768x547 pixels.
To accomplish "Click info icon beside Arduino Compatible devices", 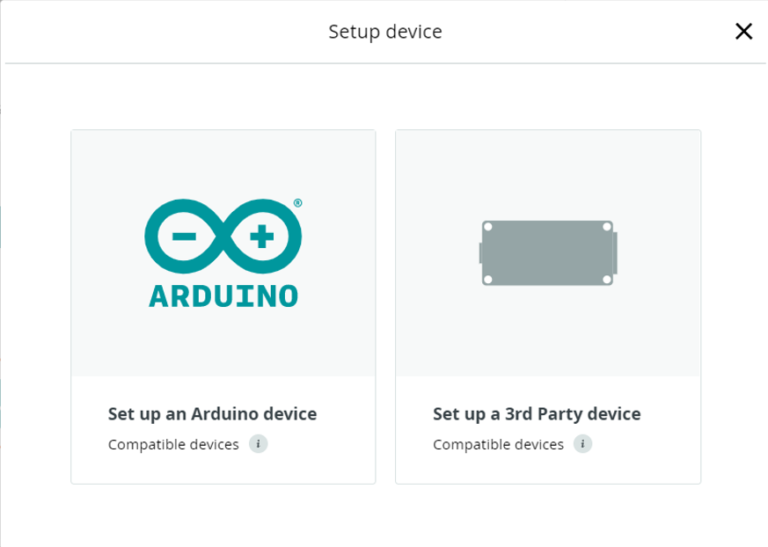I will click(258, 444).
